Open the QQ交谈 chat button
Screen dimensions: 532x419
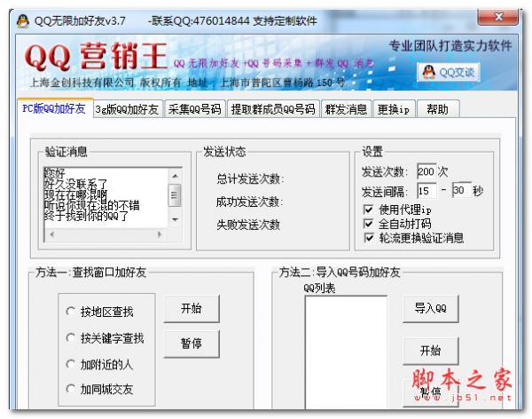(449, 72)
